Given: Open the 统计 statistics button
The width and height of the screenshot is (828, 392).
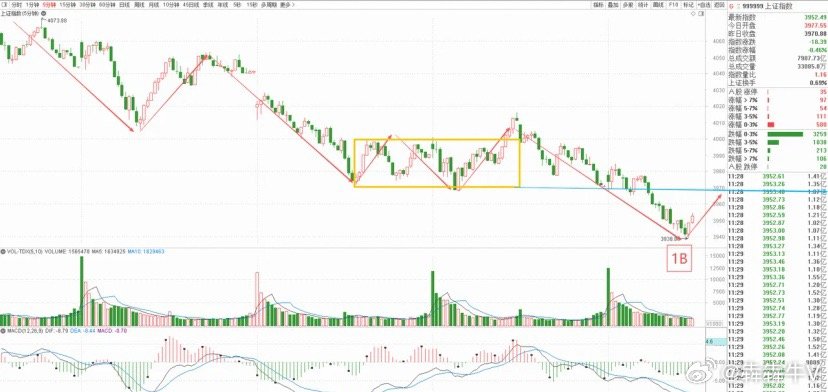Looking at the screenshot, I should 643,5.
